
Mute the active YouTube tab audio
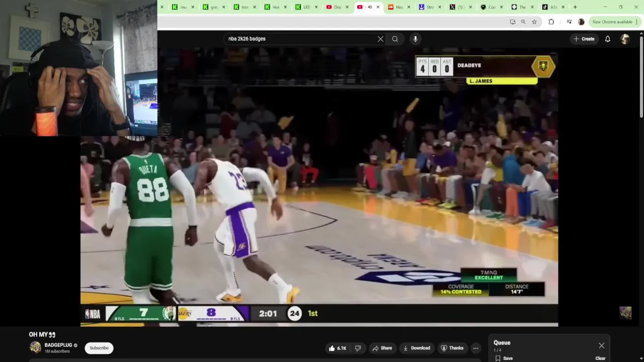coord(370,7)
